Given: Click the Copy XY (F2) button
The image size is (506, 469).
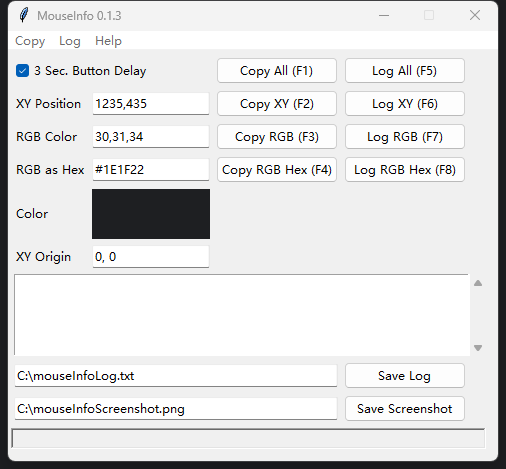Looking at the screenshot, I should (277, 104).
